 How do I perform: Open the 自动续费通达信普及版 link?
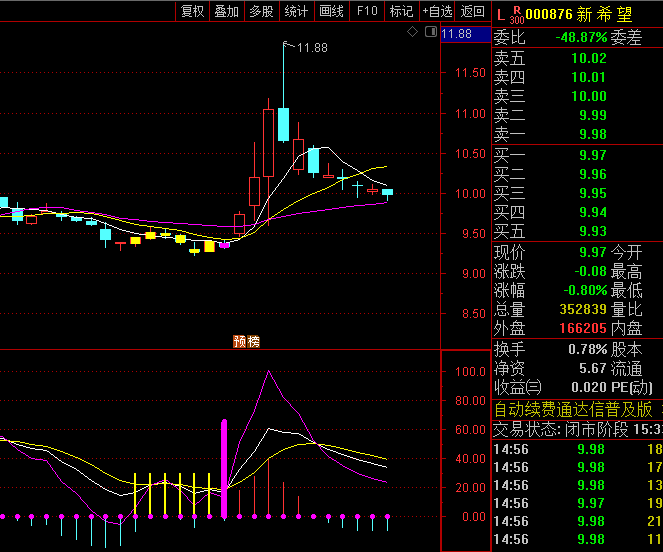point(572,409)
